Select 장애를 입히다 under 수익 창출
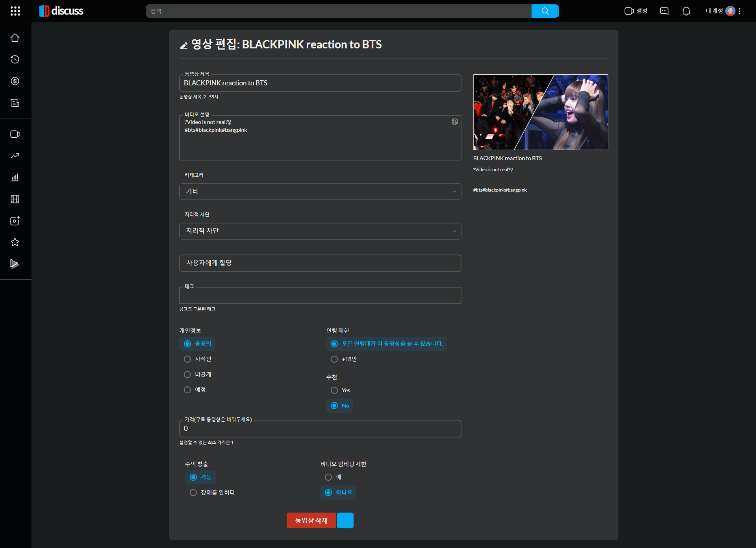The height and width of the screenshot is (548, 756). coord(212,493)
